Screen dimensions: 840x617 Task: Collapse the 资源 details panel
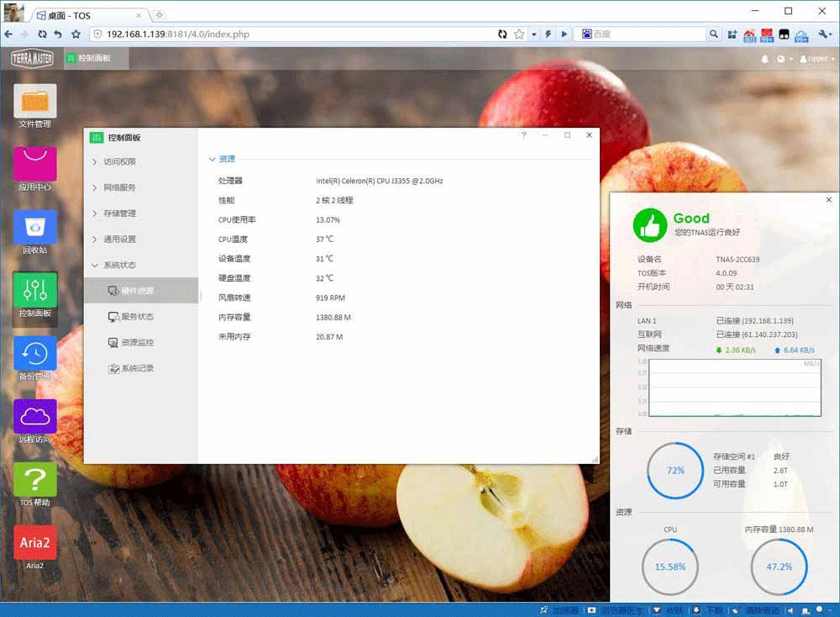[x=223, y=158]
